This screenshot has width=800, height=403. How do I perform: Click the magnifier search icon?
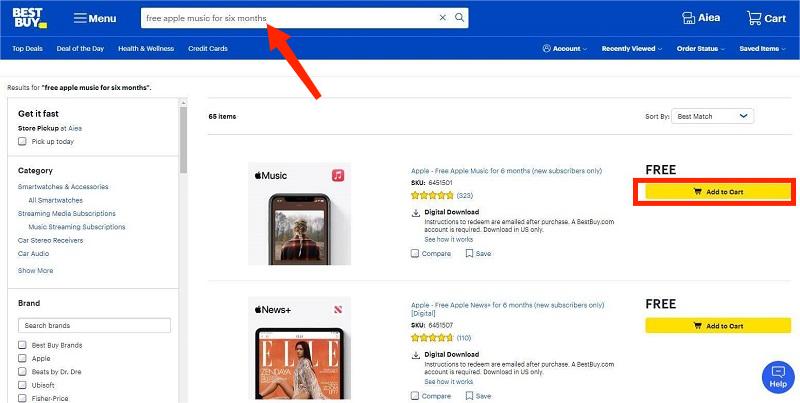coord(459,18)
